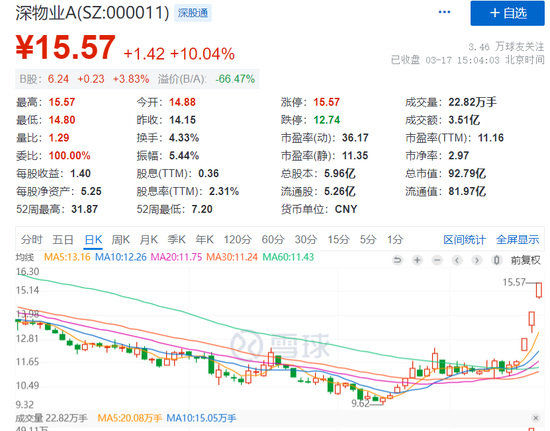Open 全屏显示 fullscreen chart

[517, 240]
